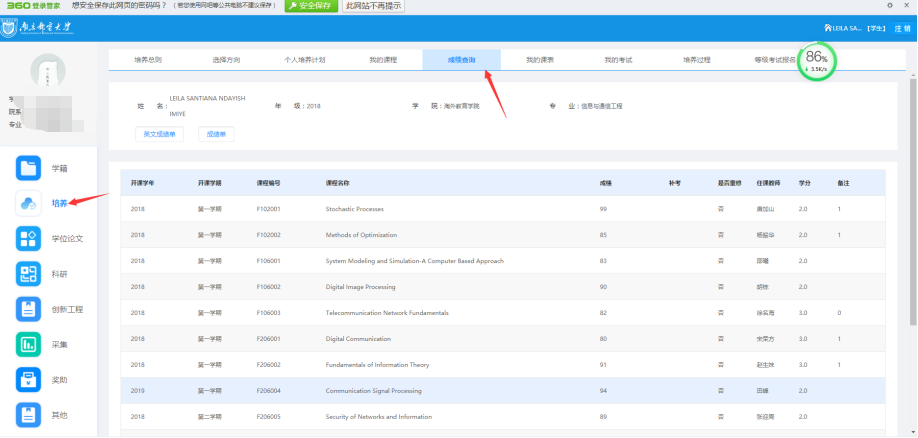Click the 采集 sidebar label

click(x=60, y=345)
